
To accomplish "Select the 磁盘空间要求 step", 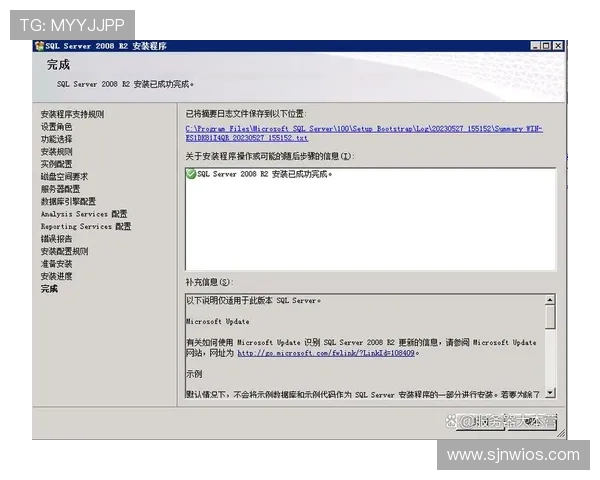I will pos(64,176).
